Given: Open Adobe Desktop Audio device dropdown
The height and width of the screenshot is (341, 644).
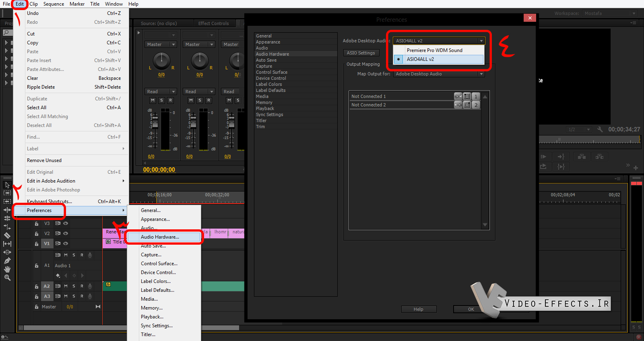Looking at the screenshot, I should [439, 41].
